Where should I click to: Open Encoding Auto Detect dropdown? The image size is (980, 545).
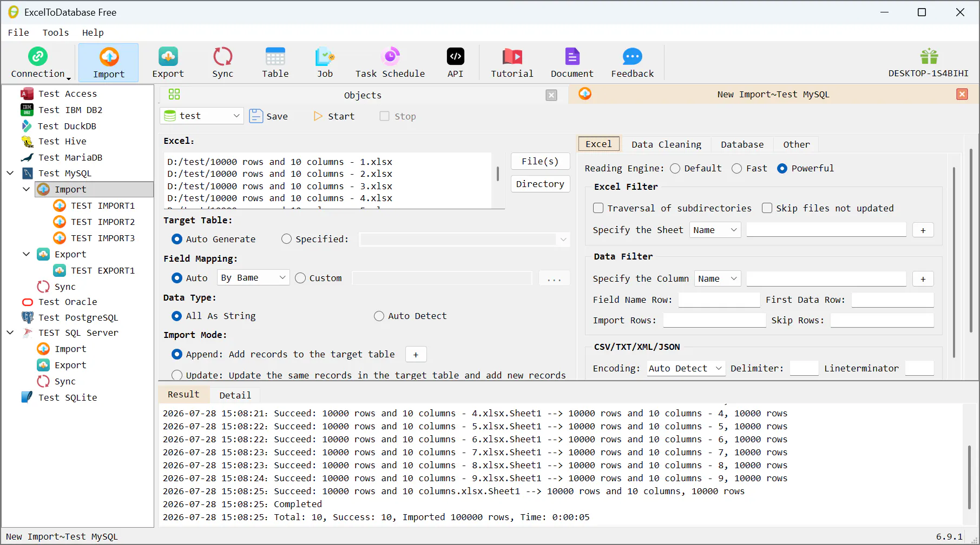[686, 368]
